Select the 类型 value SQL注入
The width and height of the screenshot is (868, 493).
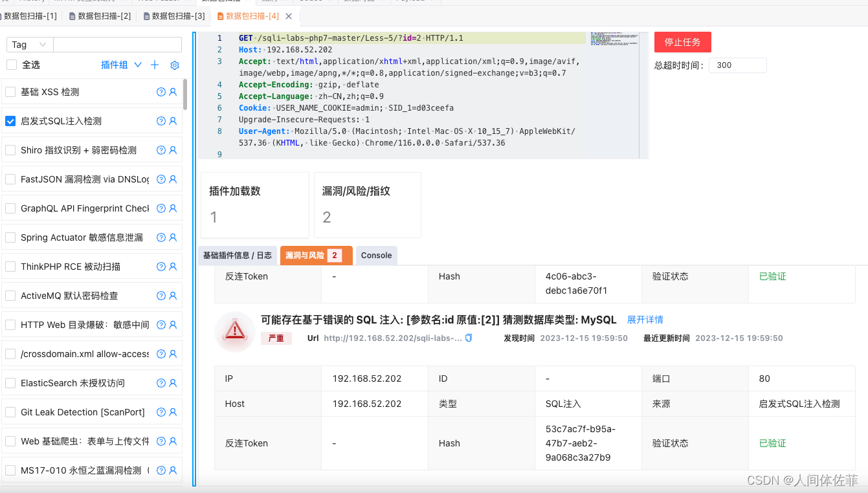563,404
